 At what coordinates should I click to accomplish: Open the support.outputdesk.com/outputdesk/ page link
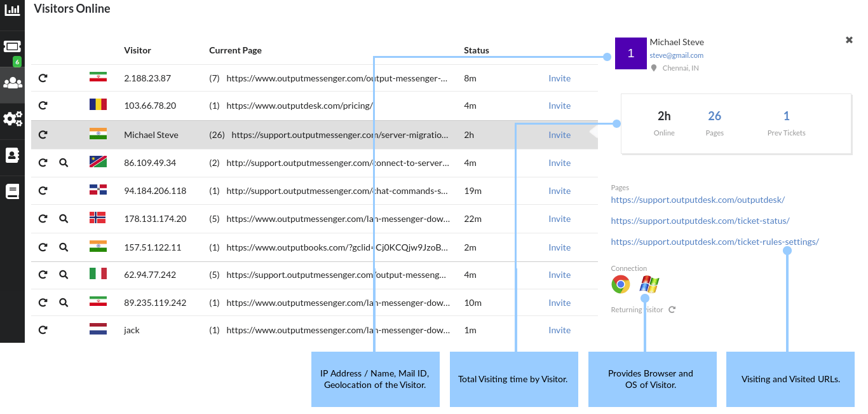[698, 200]
